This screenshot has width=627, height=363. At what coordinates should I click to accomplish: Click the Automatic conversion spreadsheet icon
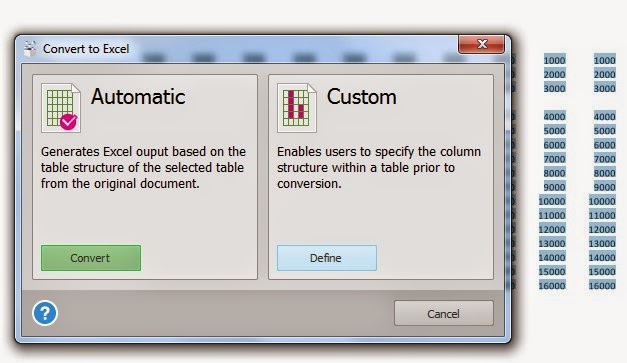coord(61,108)
